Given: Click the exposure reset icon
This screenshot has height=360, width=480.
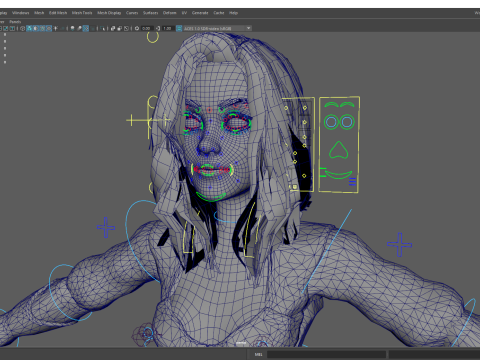Looking at the screenshot, I should coord(137,28).
